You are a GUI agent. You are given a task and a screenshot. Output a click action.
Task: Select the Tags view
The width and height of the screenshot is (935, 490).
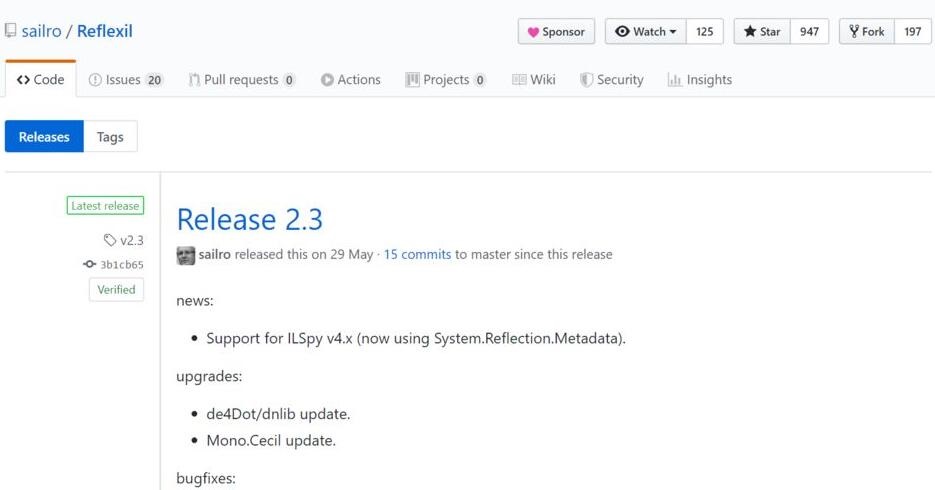[110, 137]
